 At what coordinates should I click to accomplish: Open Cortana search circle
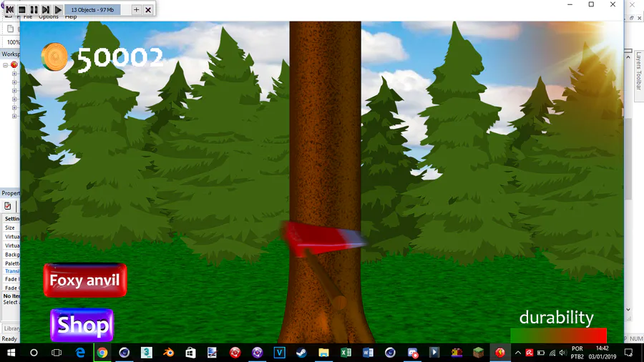pyautogui.click(x=34, y=353)
